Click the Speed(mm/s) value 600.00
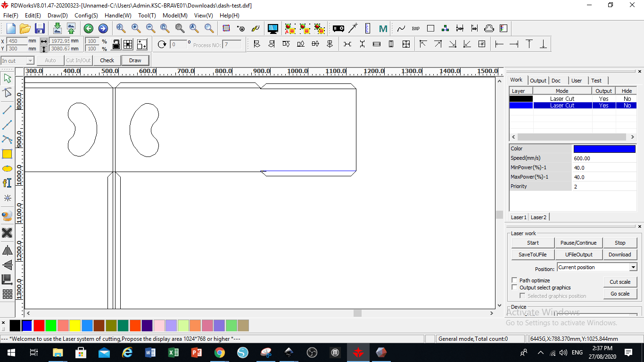 click(x=604, y=158)
